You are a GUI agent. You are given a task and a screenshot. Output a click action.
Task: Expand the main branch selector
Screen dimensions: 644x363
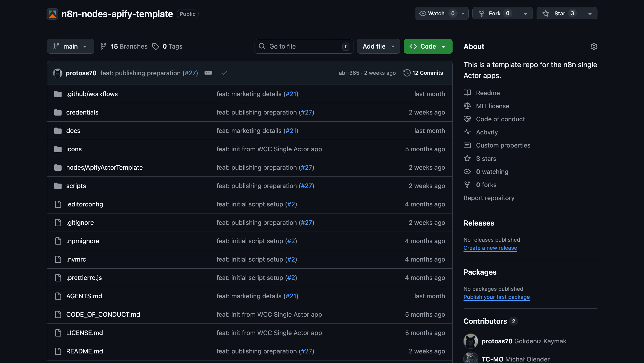tap(70, 46)
